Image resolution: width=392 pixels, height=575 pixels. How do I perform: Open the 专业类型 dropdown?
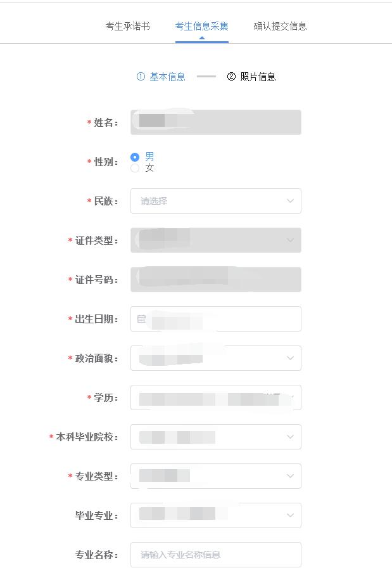tap(215, 476)
